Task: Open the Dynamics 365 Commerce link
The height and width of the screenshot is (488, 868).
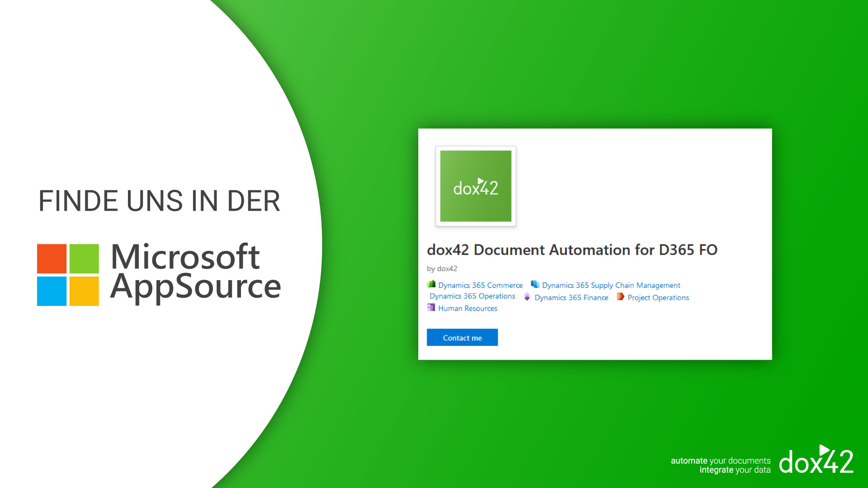Action: point(480,285)
